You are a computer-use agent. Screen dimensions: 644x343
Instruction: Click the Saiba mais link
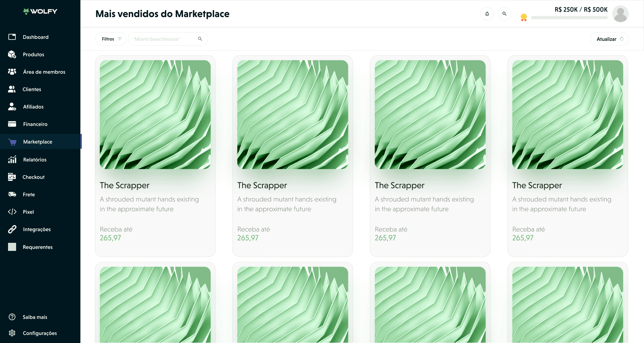[x=35, y=317]
